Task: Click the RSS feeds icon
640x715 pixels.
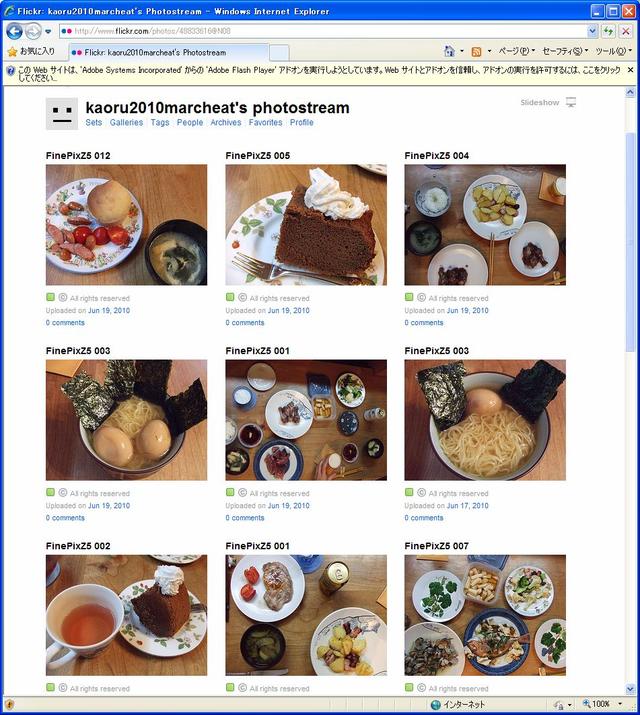Action: (x=476, y=52)
